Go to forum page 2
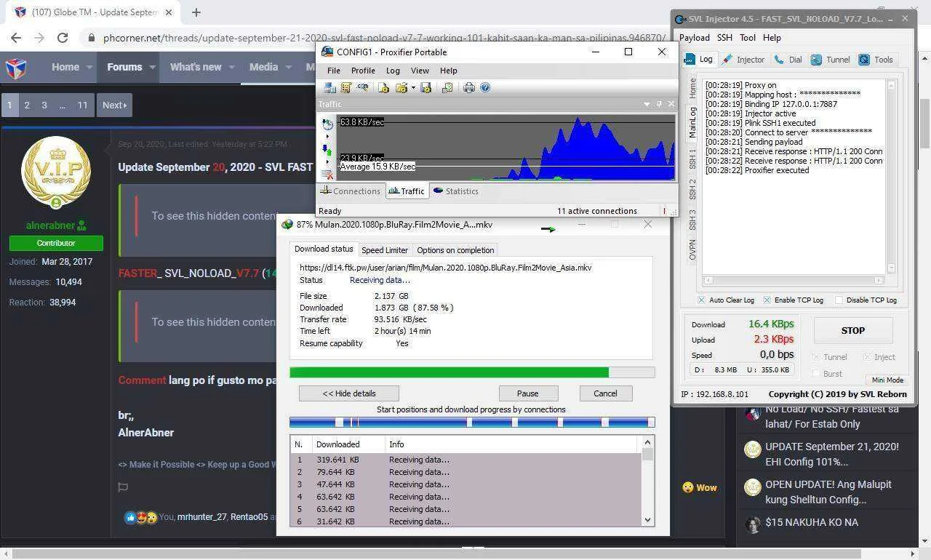This screenshot has height=560, width=931. (27, 105)
